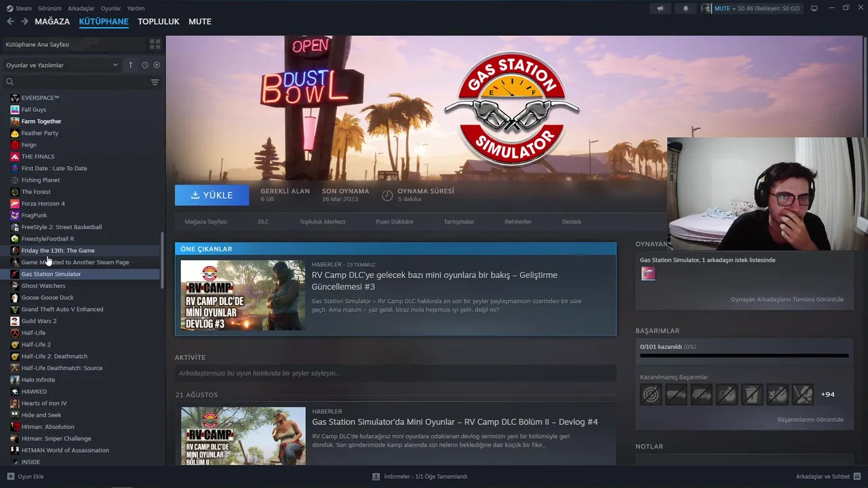Click the MUTE account avatar
Image resolution: width=868 pixels, height=488 pixels.
click(x=707, y=8)
